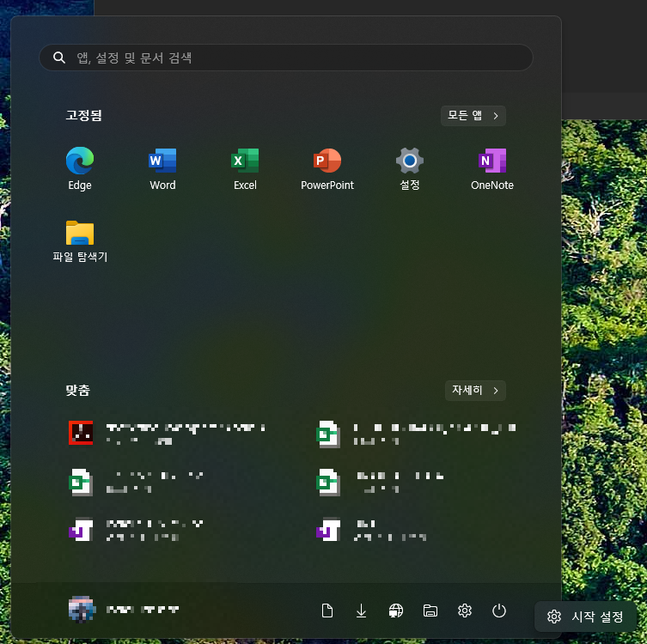Show all apps with 모든 앱 button
Image resolution: width=647 pixels, height=644 pixels.
[x=473, y=116]
